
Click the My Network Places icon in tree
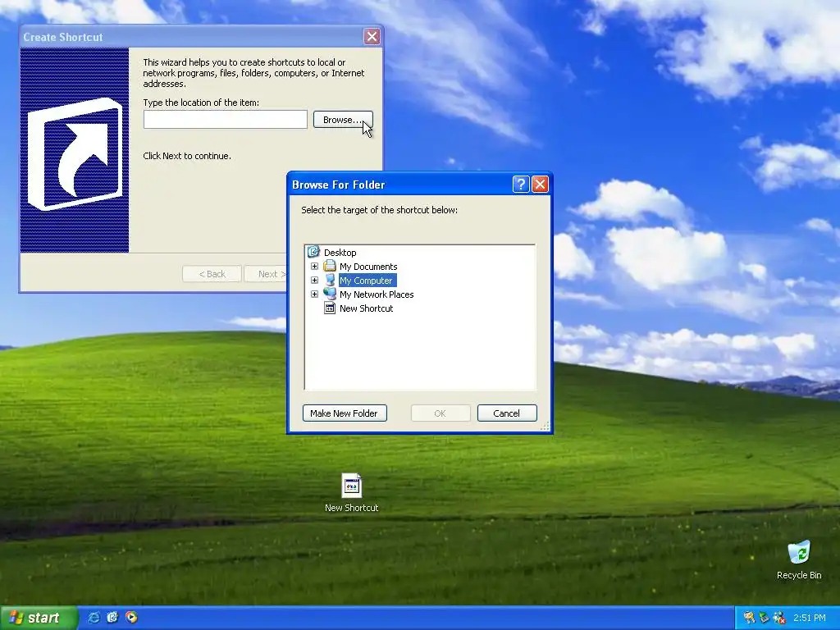(x=330, y=294)
